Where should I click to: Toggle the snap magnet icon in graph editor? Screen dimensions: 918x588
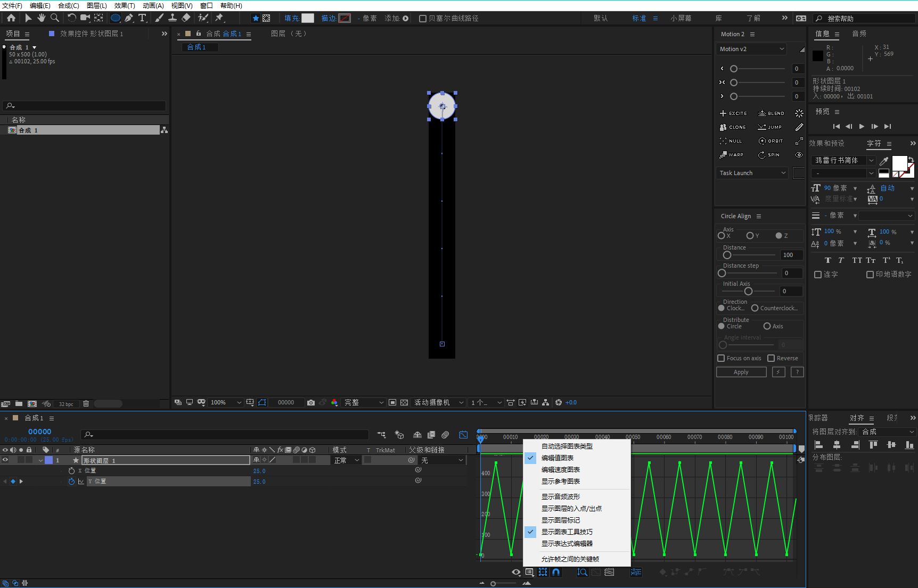coord(556,572)
